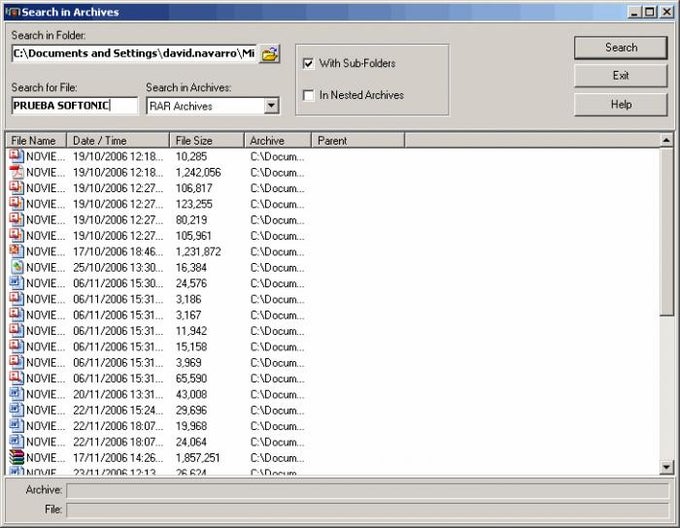Select file icon in the 106,817 row

[x=16, y=188]
